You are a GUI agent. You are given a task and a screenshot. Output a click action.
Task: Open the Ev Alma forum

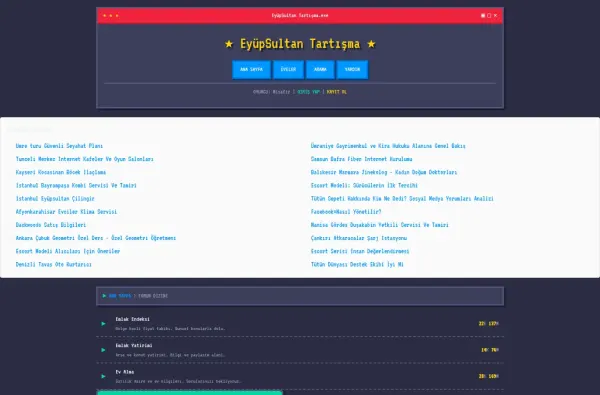[x=125, y=372]
